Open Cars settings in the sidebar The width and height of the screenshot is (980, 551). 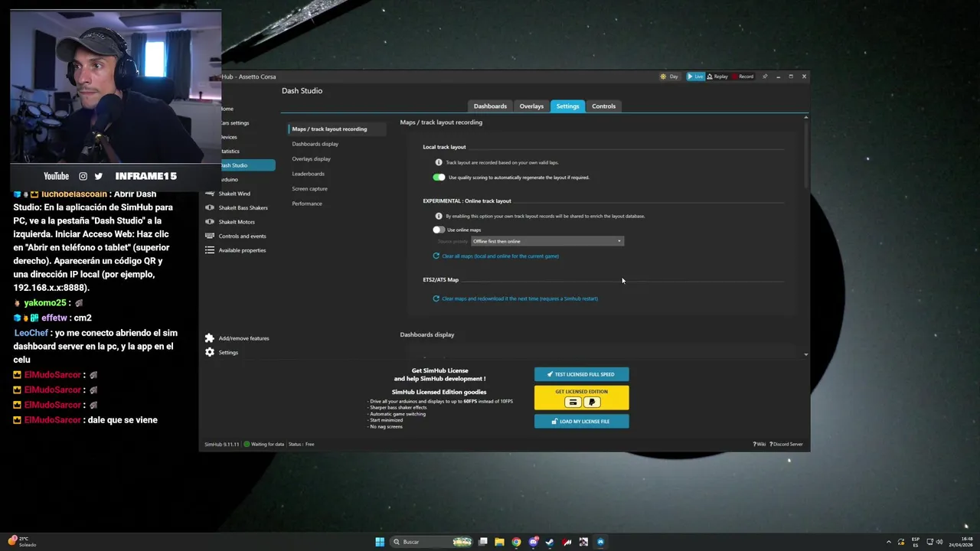235,122
